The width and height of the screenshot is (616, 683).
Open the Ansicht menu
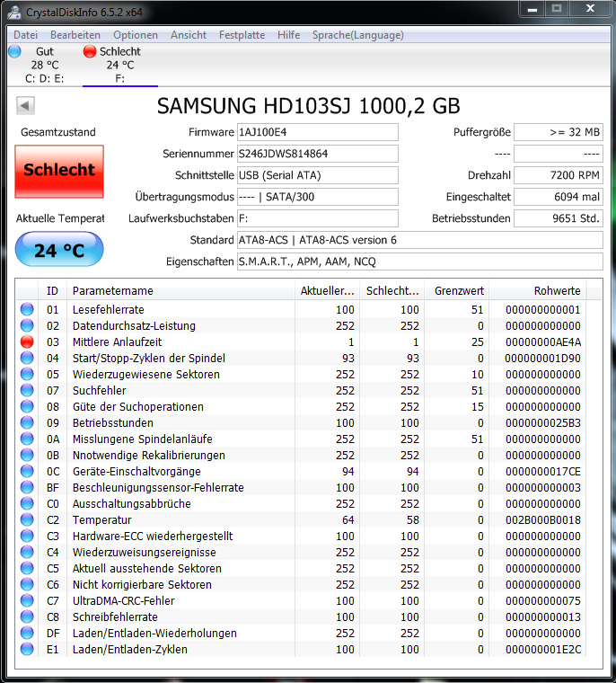[189, 35]
